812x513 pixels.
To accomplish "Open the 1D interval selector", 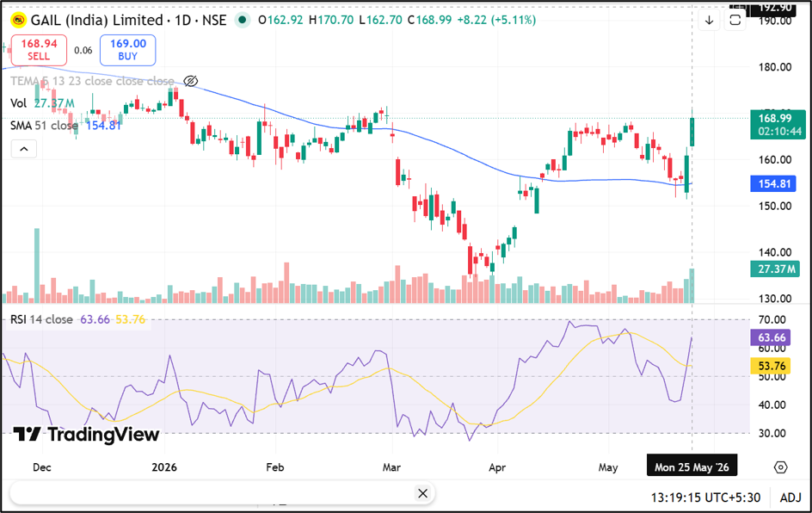I will [183, 20].
